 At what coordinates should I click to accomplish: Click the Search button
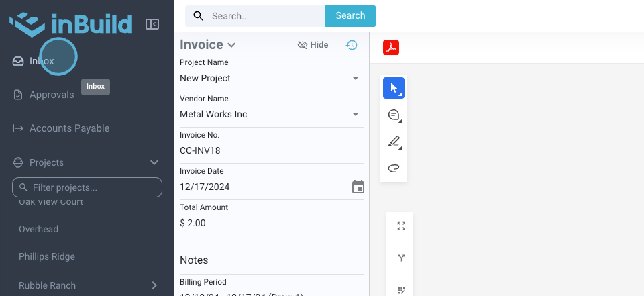(350, 16)
